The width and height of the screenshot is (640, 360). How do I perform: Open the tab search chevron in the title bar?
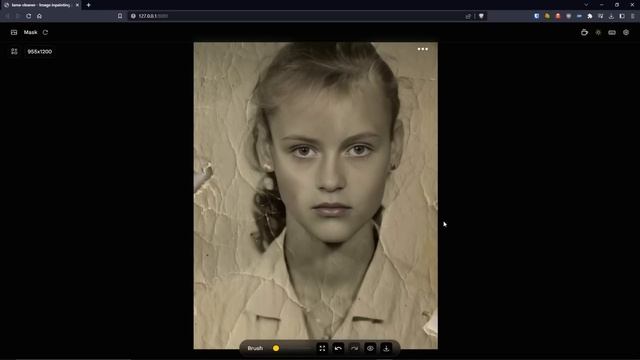tap(586, 5)
